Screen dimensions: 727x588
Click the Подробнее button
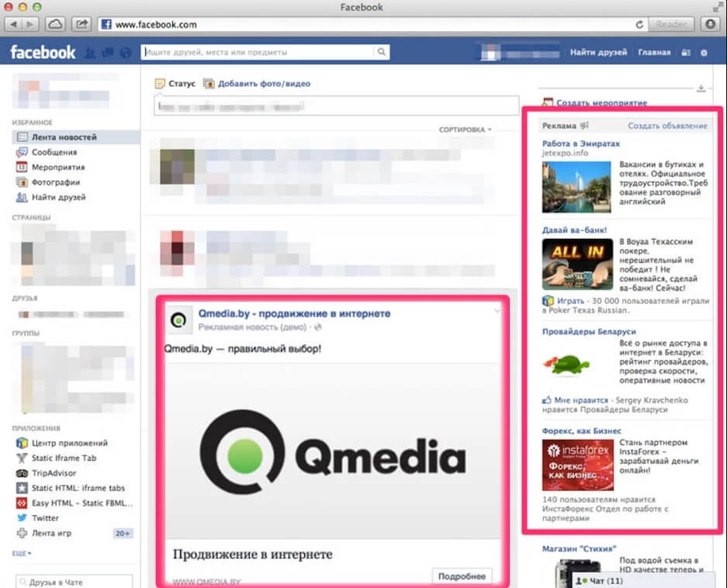pos(462,576)
